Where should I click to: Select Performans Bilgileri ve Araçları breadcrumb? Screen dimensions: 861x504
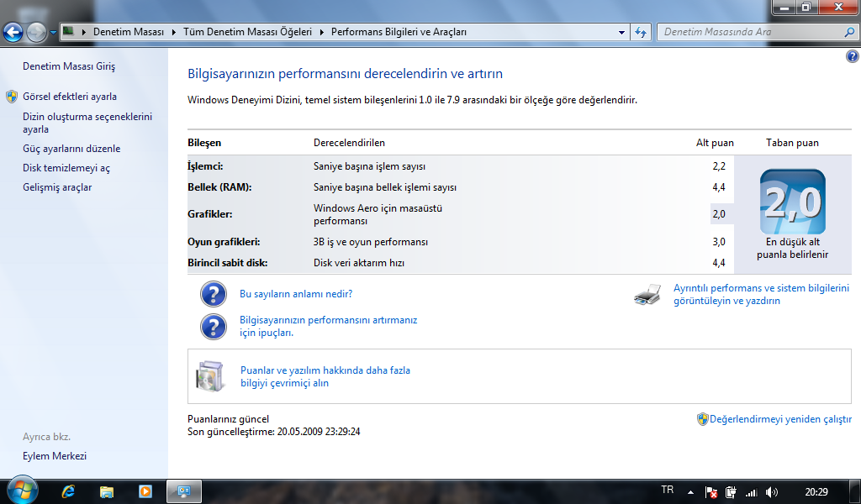tap(399, 32)
